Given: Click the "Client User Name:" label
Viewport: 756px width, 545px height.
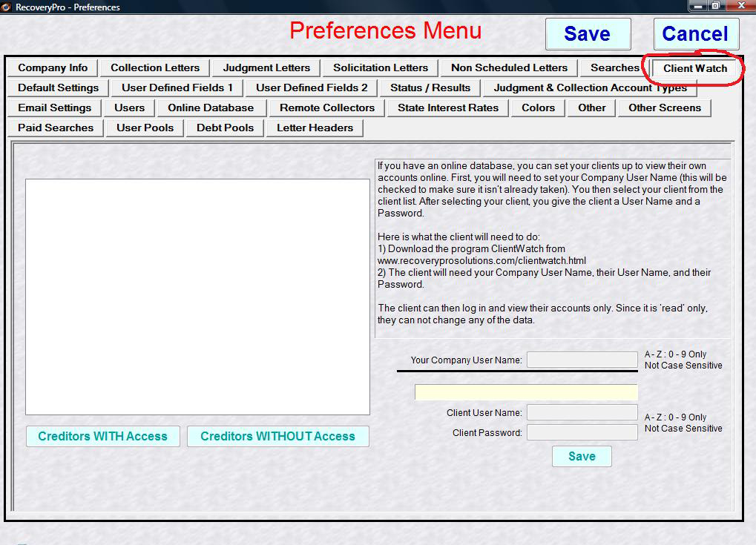Looking at the screenshot, I should (484, 413).
